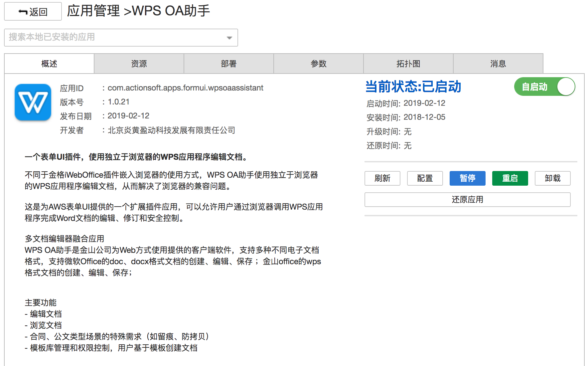This screenshot has height=366, width=588.
Task: Show the 拓扑图 tab
Action: [408, 64]
